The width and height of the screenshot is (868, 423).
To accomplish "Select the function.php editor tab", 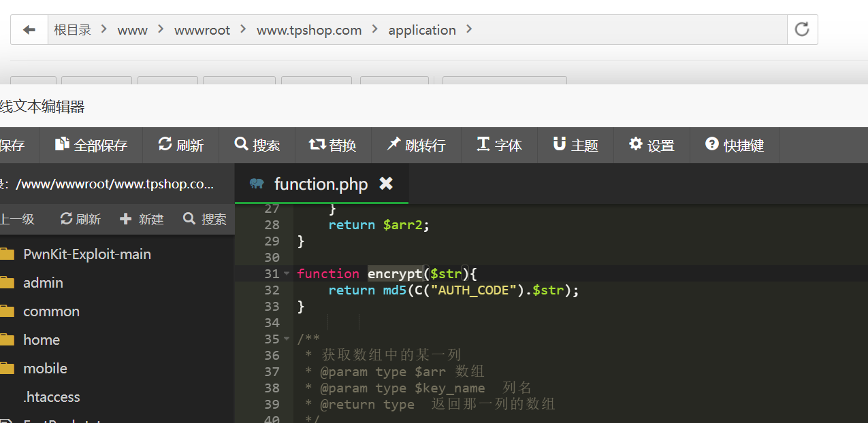I will click(x=320, y=184).
